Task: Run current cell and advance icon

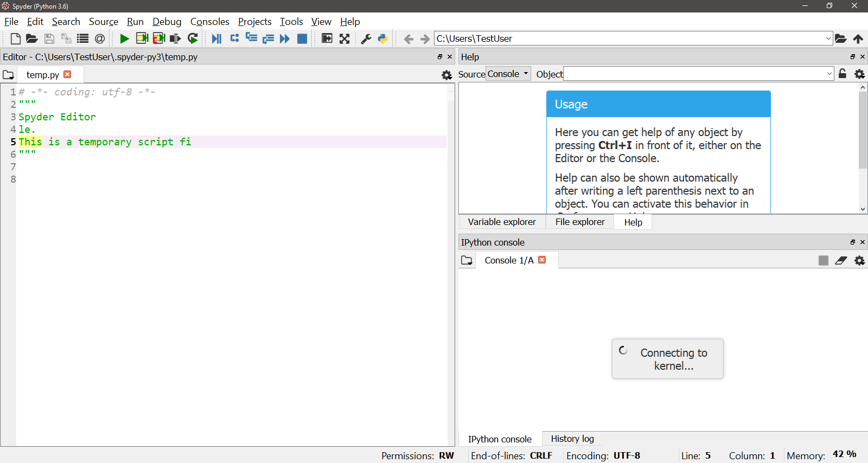Action: (159, 38)
